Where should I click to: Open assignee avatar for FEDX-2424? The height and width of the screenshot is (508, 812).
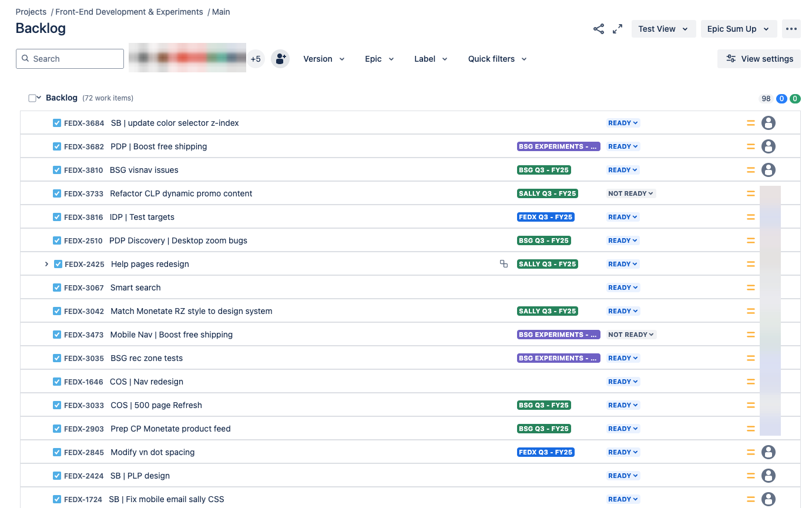click(769, 476)
